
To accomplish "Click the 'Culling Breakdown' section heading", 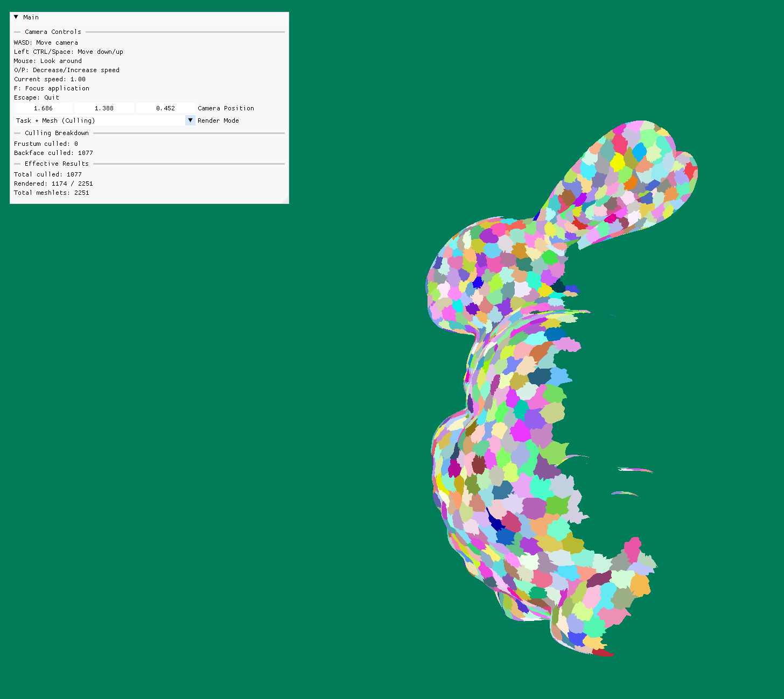I will coord(57,133).
